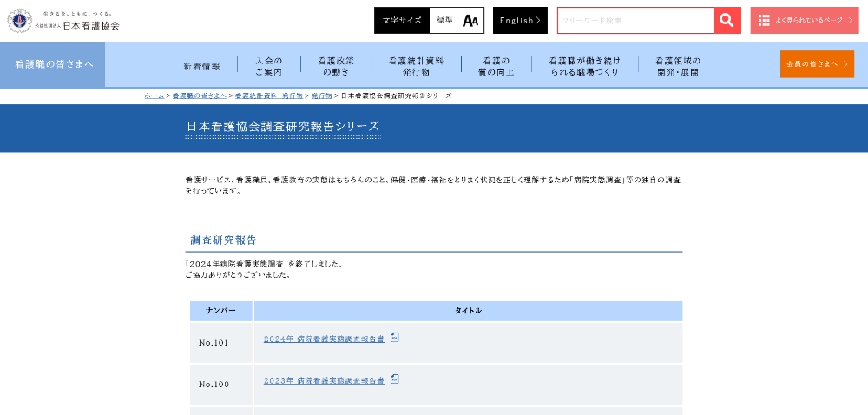868x415 pixels.
Task: Open the 看護政策の動き menu item
Action: tap(336, 66)
